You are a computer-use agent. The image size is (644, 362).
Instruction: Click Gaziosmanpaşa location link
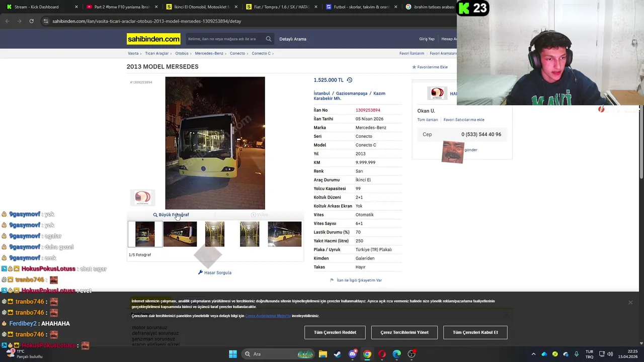(352, 93)
